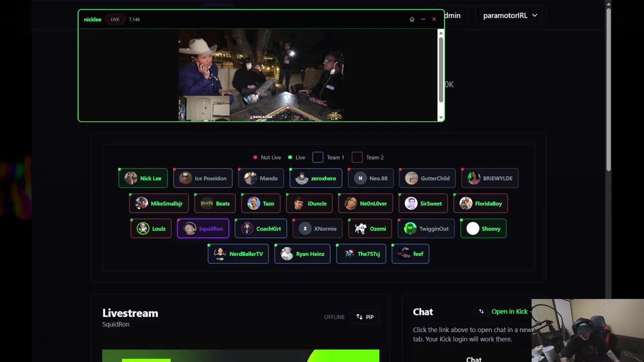644x362 pixels.
Task: Click the TwigginOut streamer name
Action: coord(434,229)
